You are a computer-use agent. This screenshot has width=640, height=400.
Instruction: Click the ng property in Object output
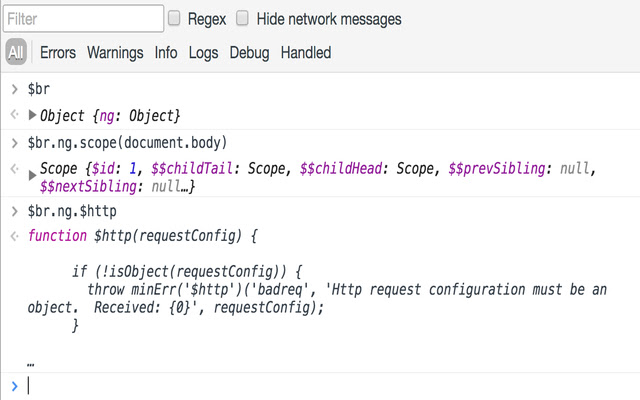[x=123, y=116]
